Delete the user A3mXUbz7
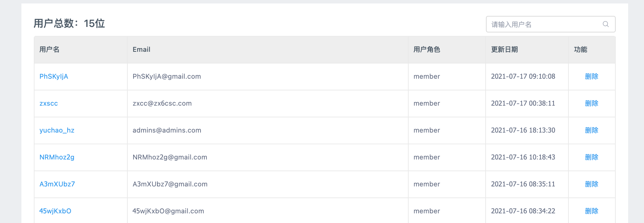The width and height of the screenshot is (644, 223). 592,184
